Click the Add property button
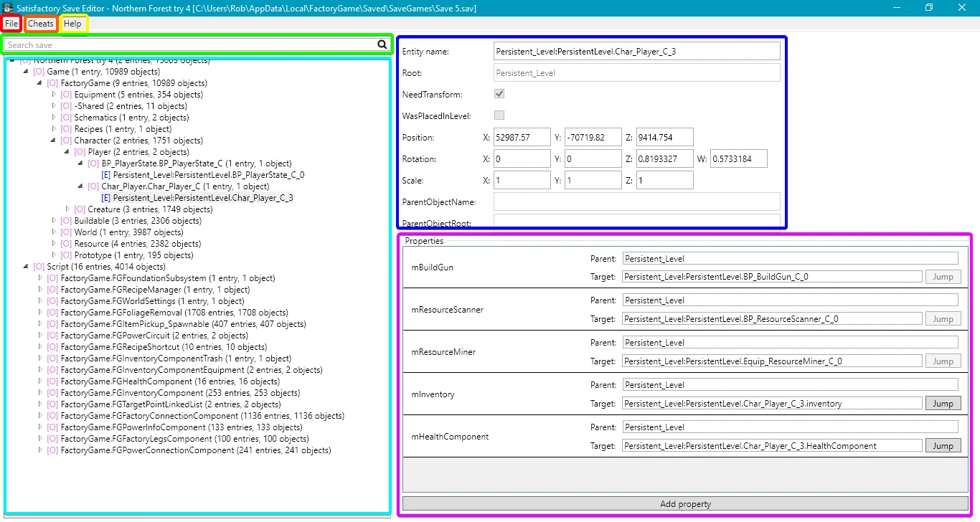Screen dimensions: 980x522 coord(685,504)
